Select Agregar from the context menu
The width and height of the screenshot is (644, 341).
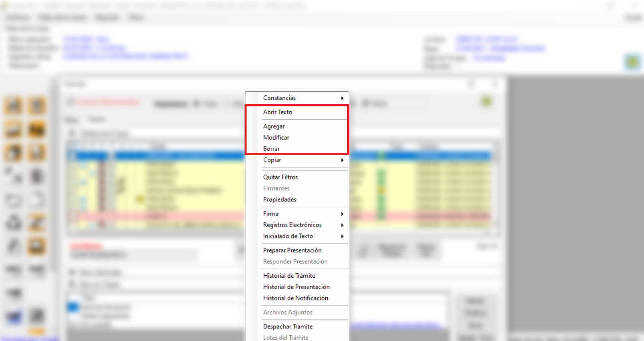[x=274, y=126]
